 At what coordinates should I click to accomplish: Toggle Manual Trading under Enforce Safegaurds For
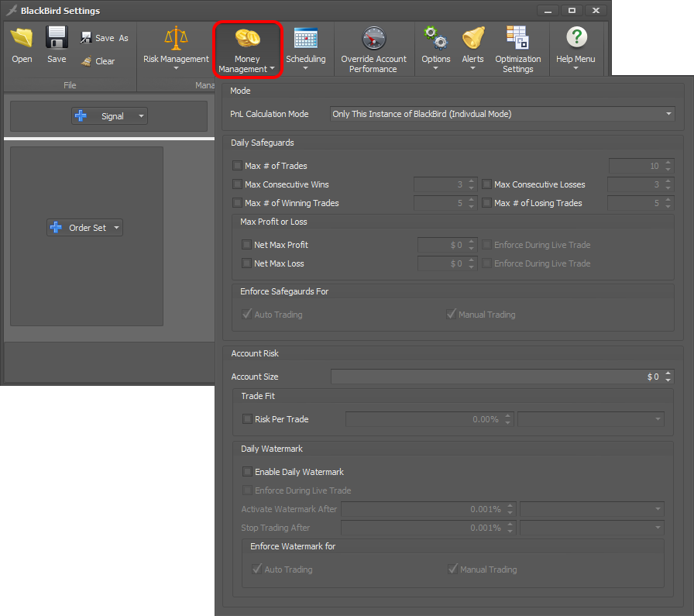(451, 315)
